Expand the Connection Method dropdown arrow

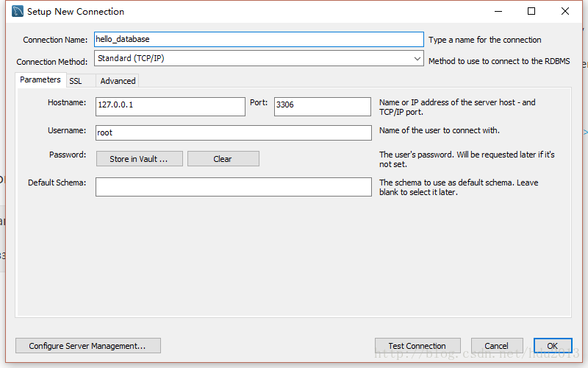[x=417, y=59]
